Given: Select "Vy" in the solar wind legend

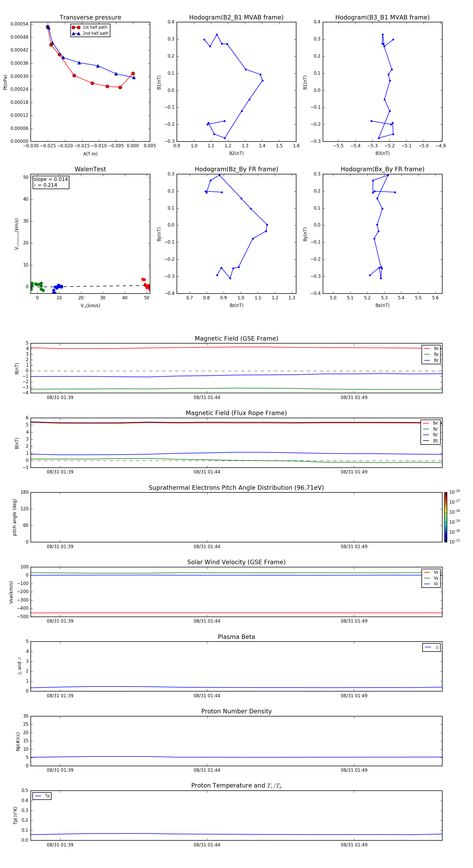Looking at the screenshot, I should tap(431, 578).
